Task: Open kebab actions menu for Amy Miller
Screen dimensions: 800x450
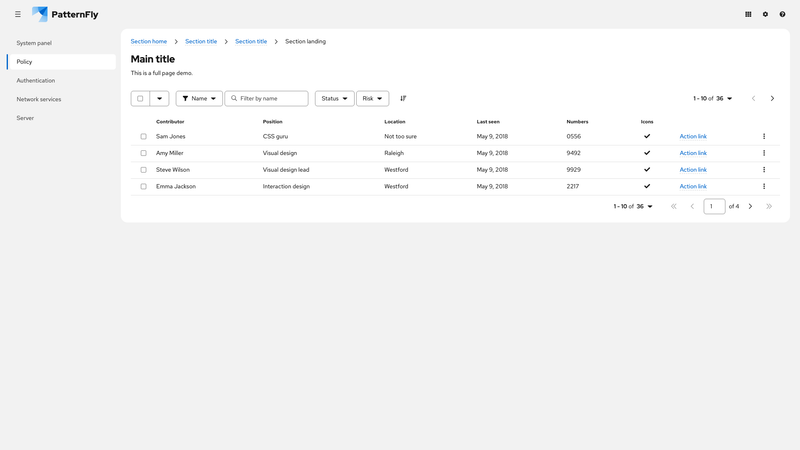Action: [x=764, y=153]
